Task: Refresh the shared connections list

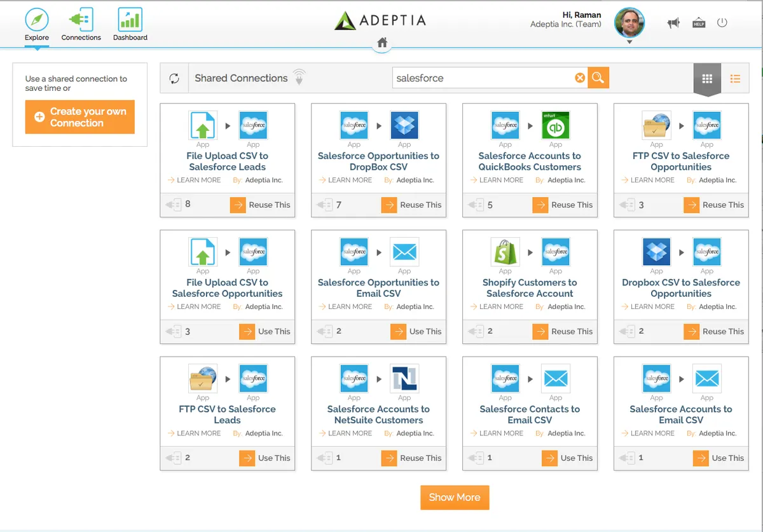Action: 174,78
